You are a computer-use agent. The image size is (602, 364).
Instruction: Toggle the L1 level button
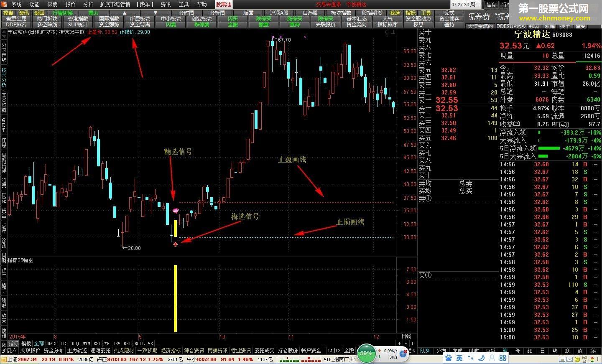point(330,351)
